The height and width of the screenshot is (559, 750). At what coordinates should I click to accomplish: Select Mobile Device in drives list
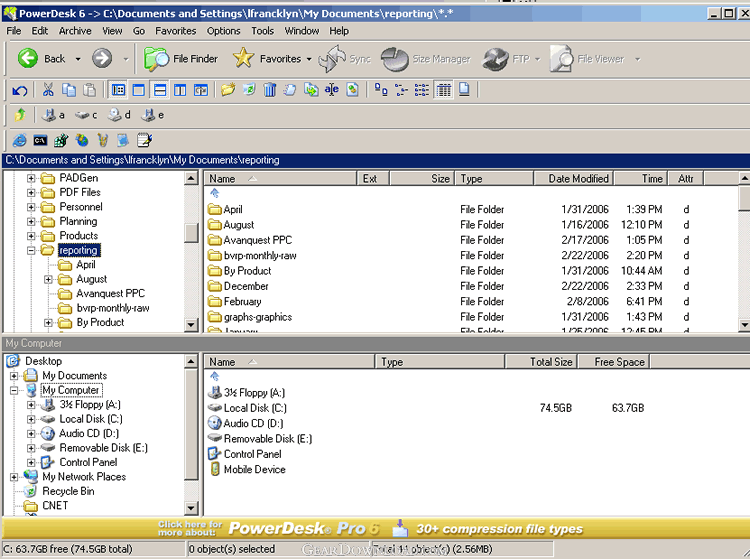pos(247,470)
